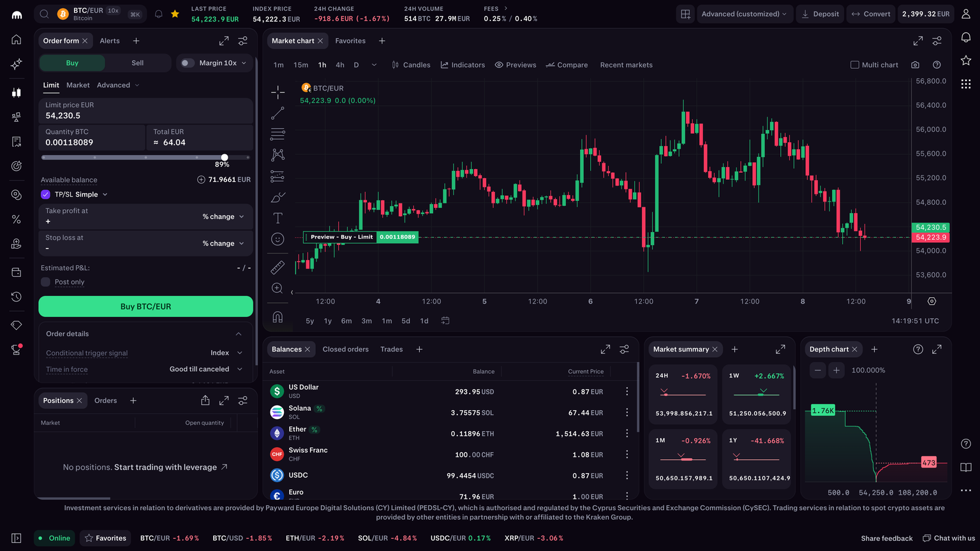The width and height of the screenshot is (980, 551).
Task: Toggle the favorite star for BTC/EUR
Action: pyautogui.click(x=175, y=14)
